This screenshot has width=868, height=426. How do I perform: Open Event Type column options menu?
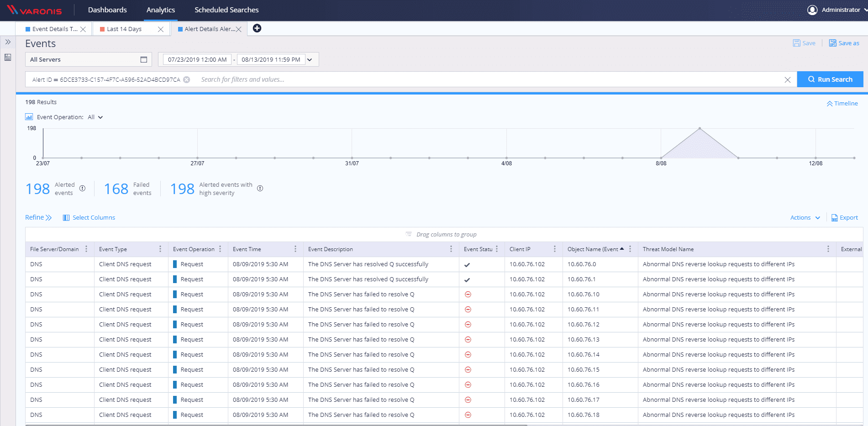(x=160, y=249)
